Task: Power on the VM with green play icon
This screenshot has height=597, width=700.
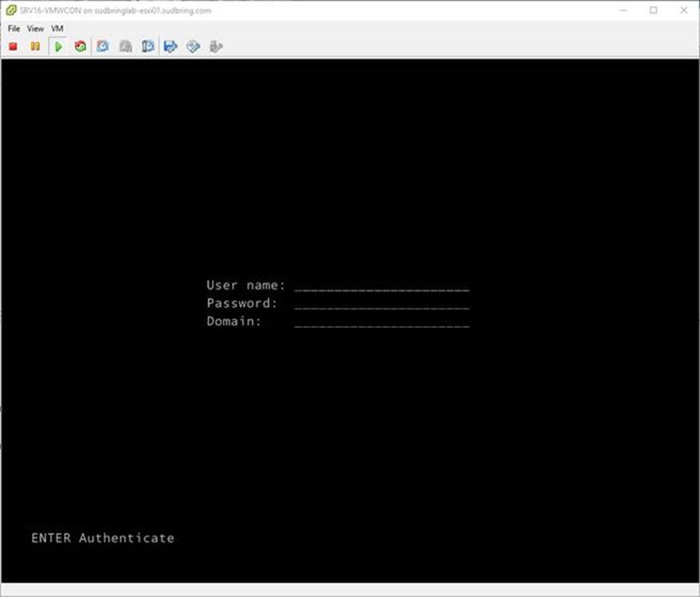Action: (58, 46)
